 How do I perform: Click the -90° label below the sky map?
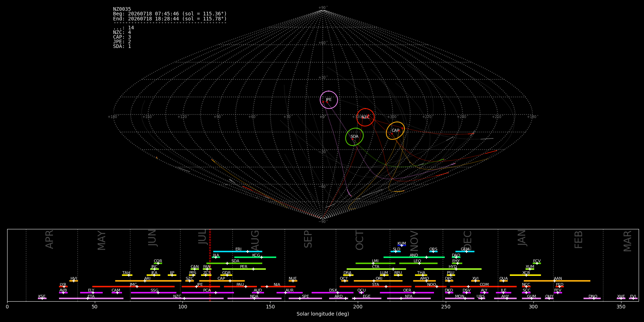(x=323, y=222)
